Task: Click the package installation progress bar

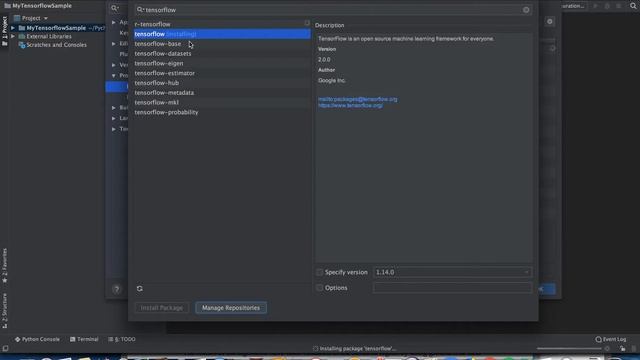Action: [569, 349]
